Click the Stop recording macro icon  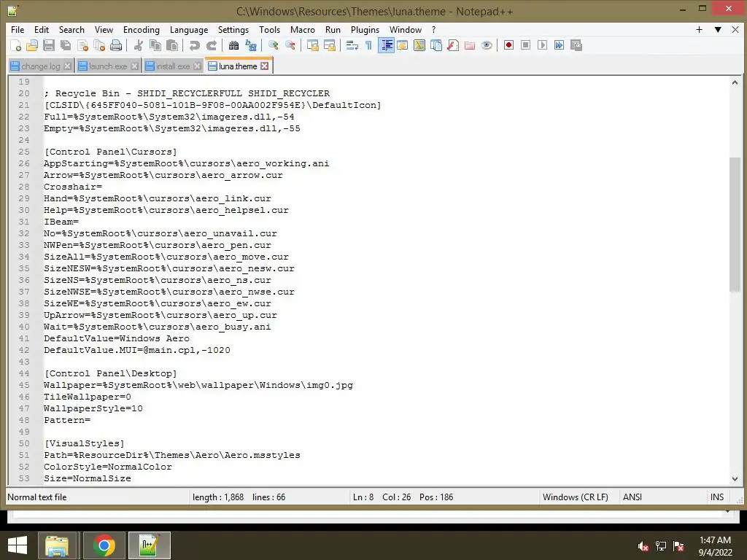pyautogui.click(x=525, y=45)
